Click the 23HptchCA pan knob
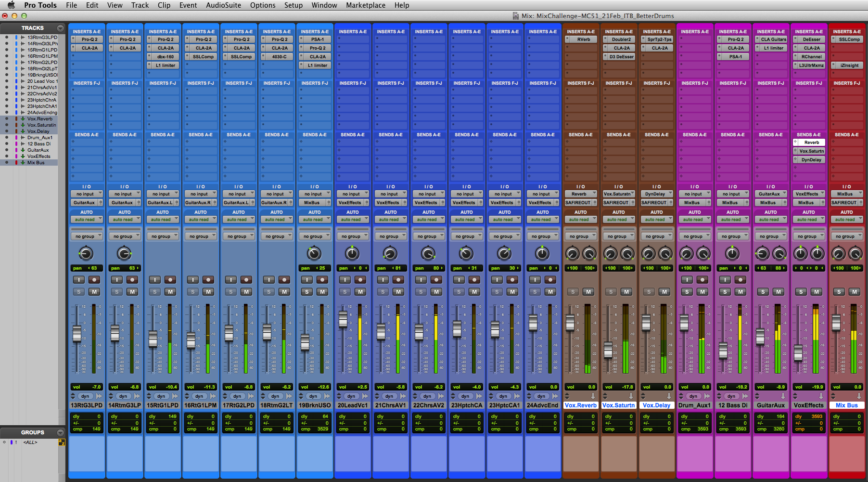The width and height of the screenshot is (868, 482). click(x=466, y=253)
